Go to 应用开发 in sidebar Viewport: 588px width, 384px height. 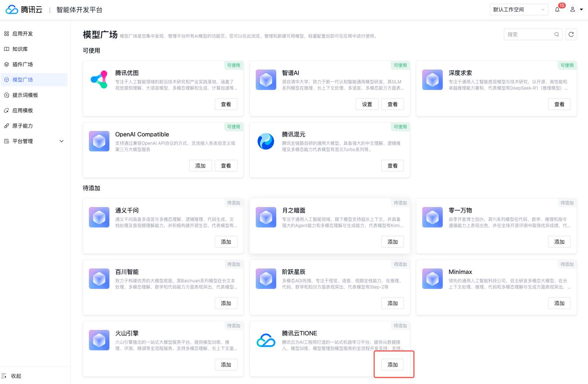[34, 34]
